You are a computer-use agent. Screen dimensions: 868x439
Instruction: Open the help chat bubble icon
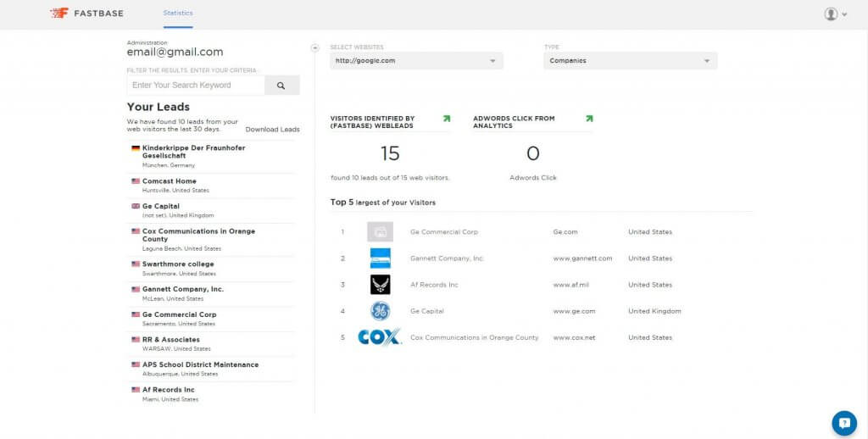tap(844, 424)
